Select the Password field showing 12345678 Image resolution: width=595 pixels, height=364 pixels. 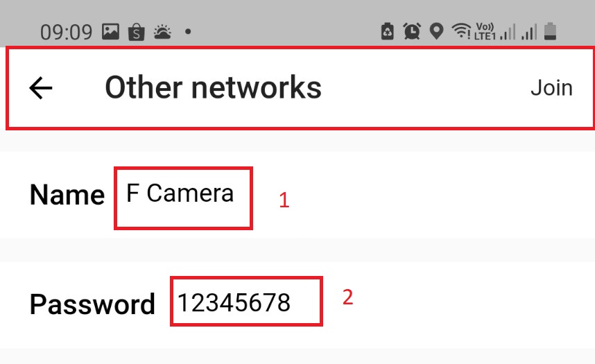[x=246, y=301]
